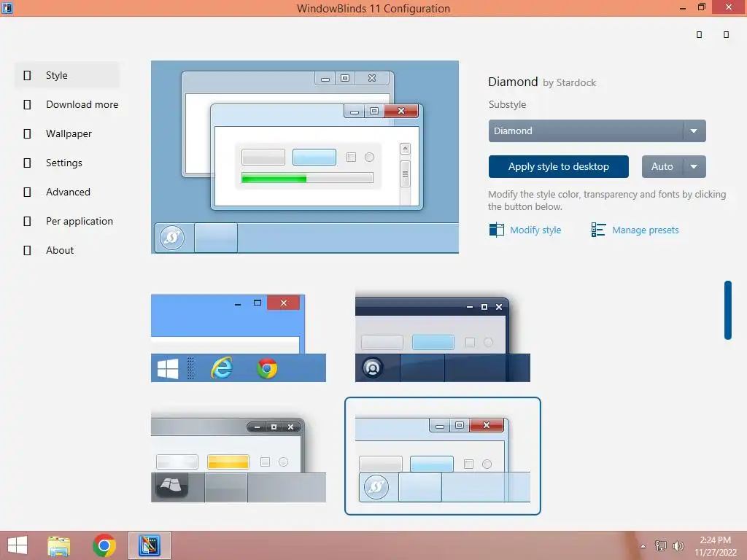Click icon beside Style sidebar item
This screenshot has width=747, height=560.
[27, 75]
